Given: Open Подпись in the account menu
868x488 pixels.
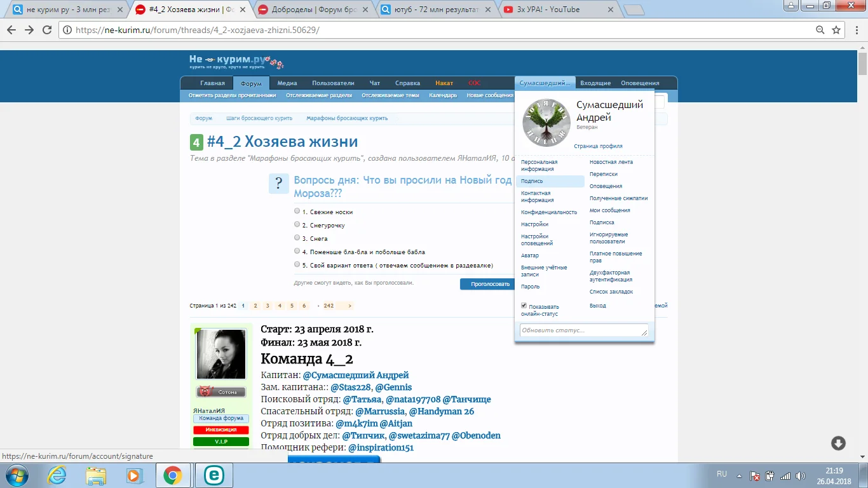Looking at the screenshot, I should tap(550, 181).
